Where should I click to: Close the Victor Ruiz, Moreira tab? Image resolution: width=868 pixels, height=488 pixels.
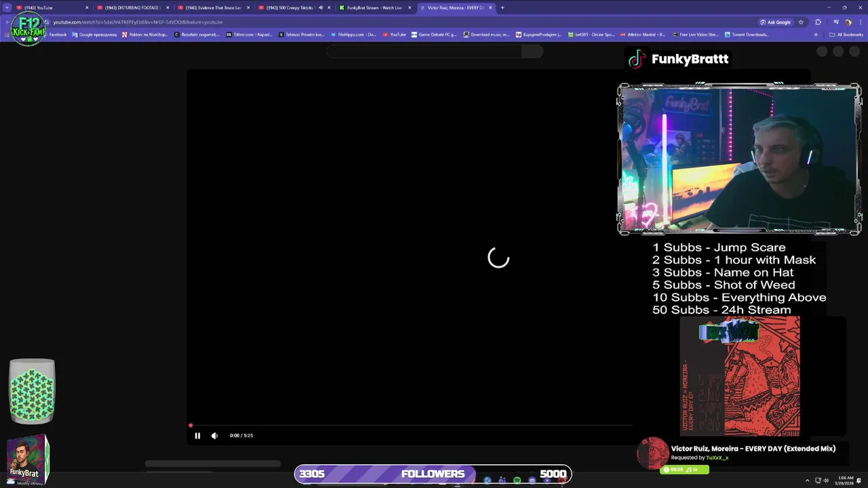click(x=490, y=7)
